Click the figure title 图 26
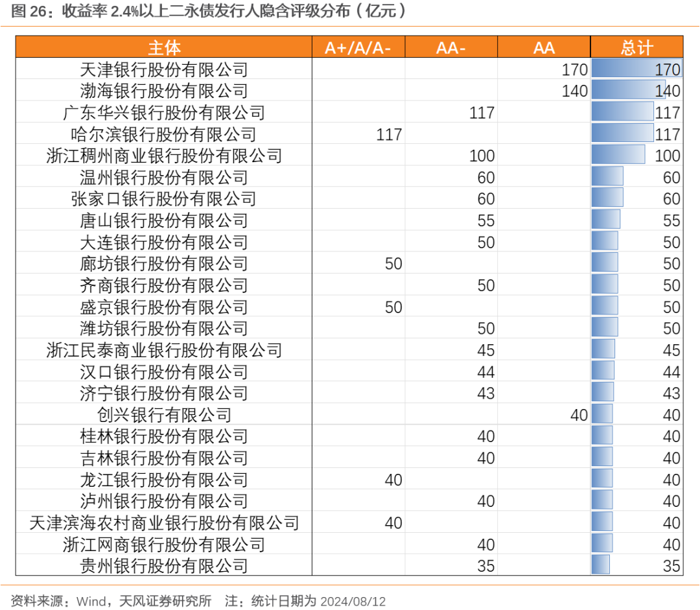 209,11
